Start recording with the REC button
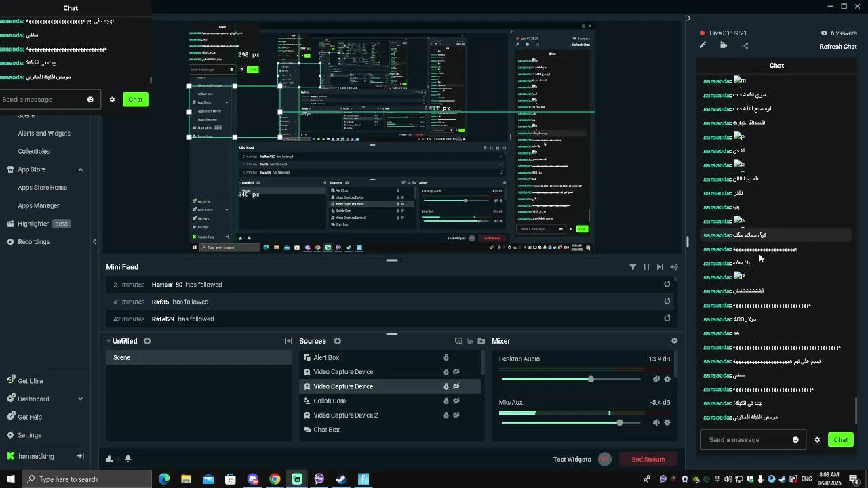 coord(605,460)
